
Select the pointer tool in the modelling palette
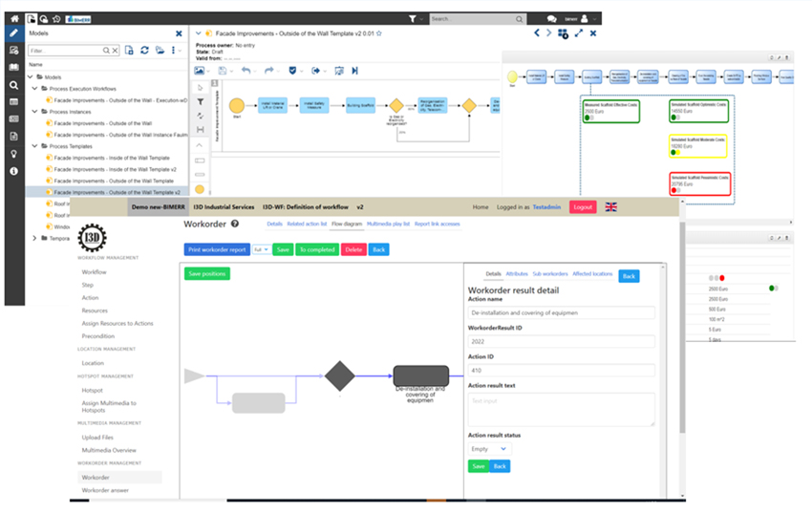pyautogui.click(x=200, y=88)
